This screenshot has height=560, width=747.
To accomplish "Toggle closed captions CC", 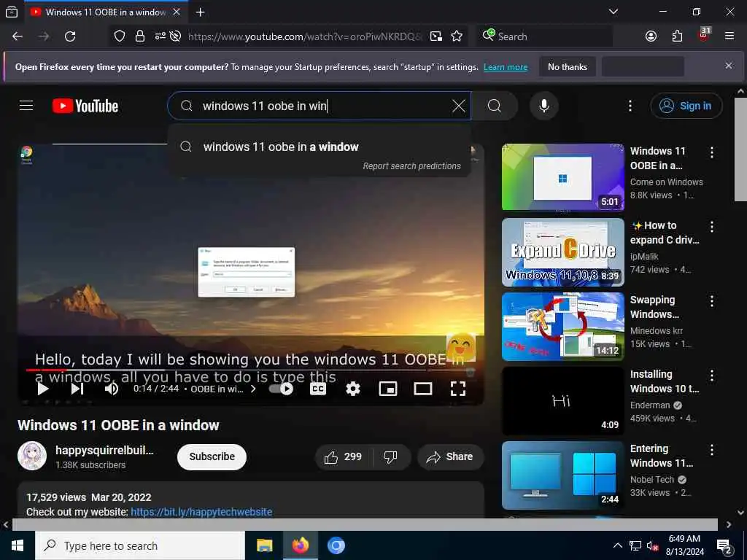I will [x=318, y=389].
